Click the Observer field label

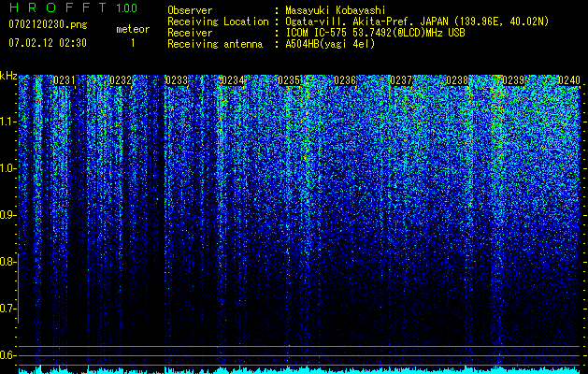pos(190,10)
